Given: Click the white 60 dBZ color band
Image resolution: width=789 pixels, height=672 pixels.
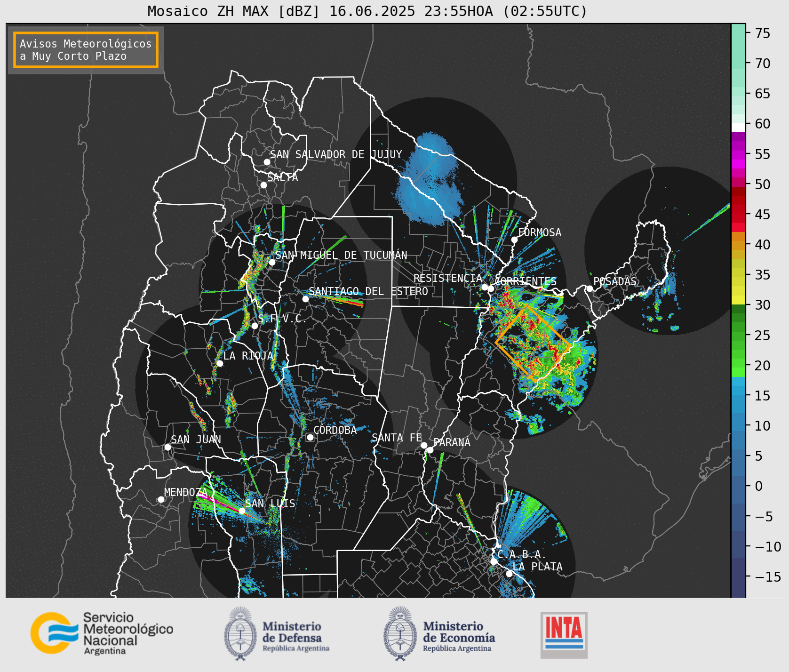Looking at the screenshot, I should click(738, 127).
